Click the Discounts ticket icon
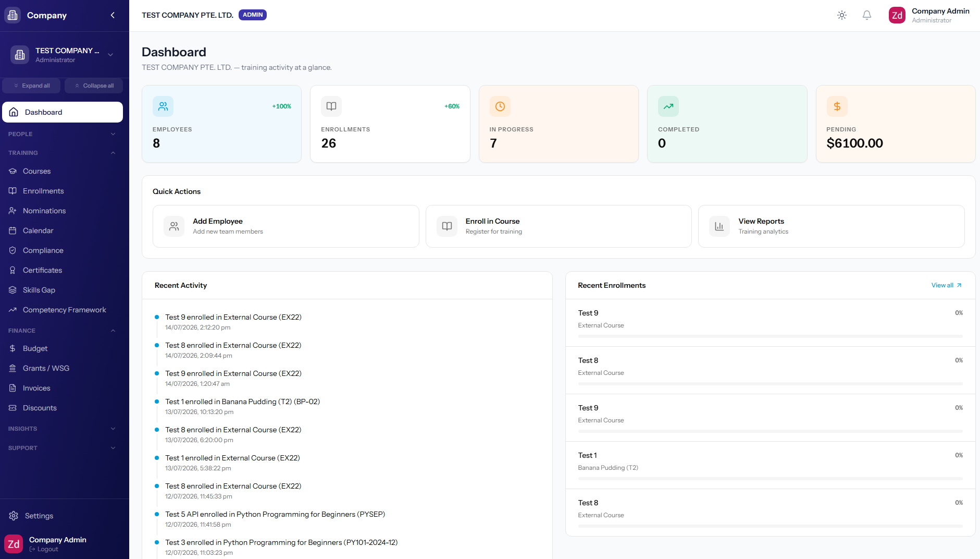 tap(13, 408)
